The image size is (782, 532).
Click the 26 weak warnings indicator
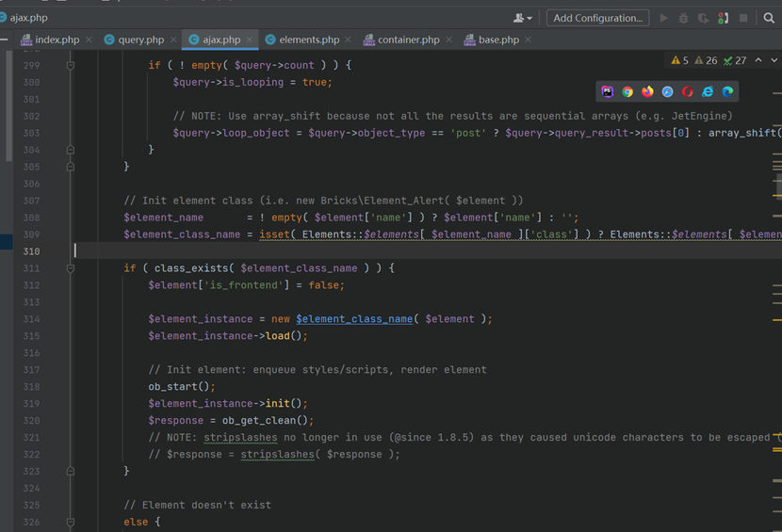[706, 60]
